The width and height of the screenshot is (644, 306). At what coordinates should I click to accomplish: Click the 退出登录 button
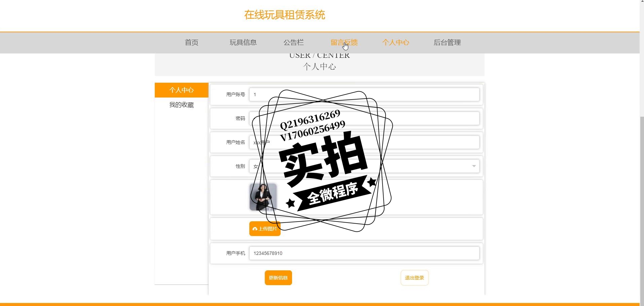pyautogui.click(x=415, y=278)
